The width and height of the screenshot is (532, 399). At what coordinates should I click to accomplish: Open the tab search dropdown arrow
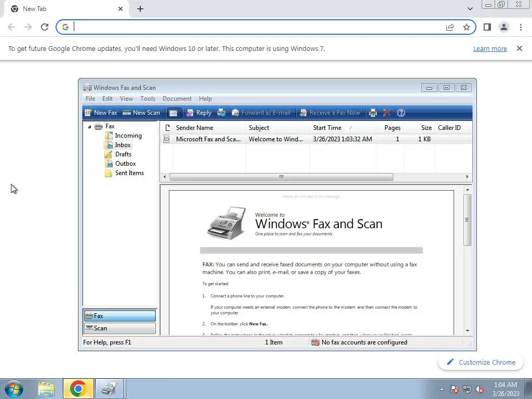pyautogui.click(x=470, y=9)
